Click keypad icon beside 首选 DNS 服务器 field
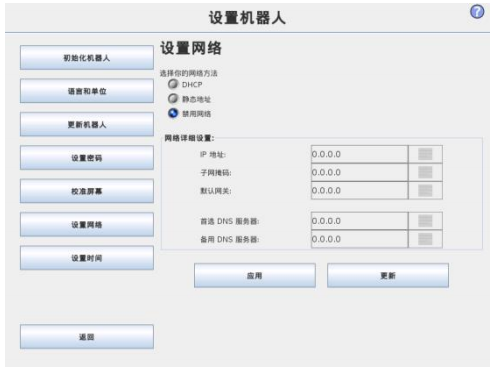Viewport: 496px width, 371px height. click(425, 221)
